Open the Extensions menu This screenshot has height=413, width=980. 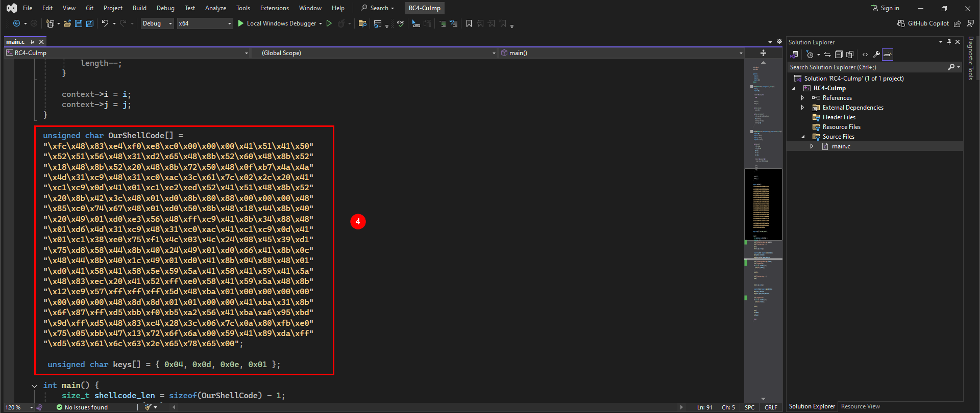coord(274,8)
